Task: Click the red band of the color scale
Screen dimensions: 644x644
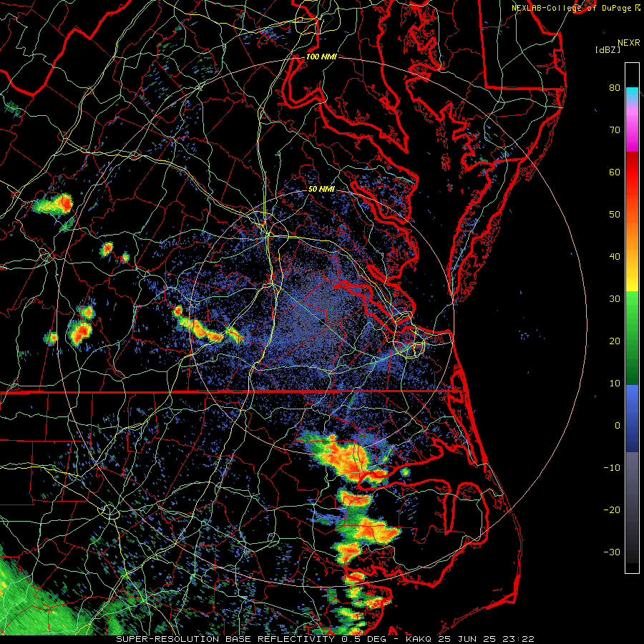Action: point(632,182)
